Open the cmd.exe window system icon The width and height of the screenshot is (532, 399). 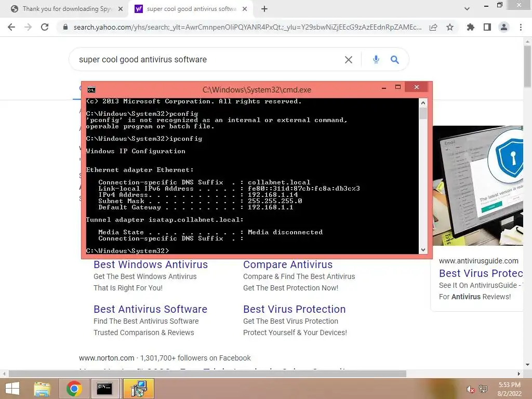pos(91,89)
